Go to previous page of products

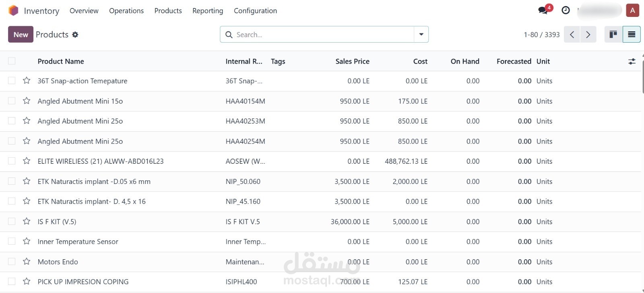pyautogui.click(x=572, y=35)
